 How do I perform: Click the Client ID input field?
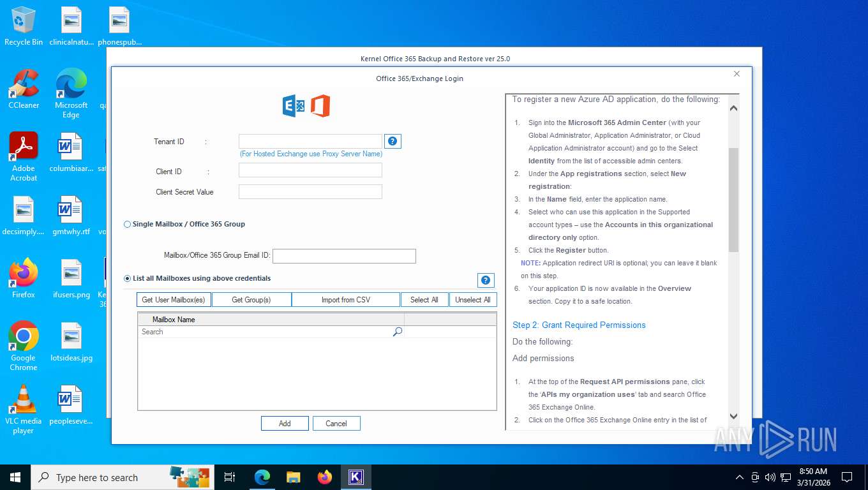pos(310,170)
